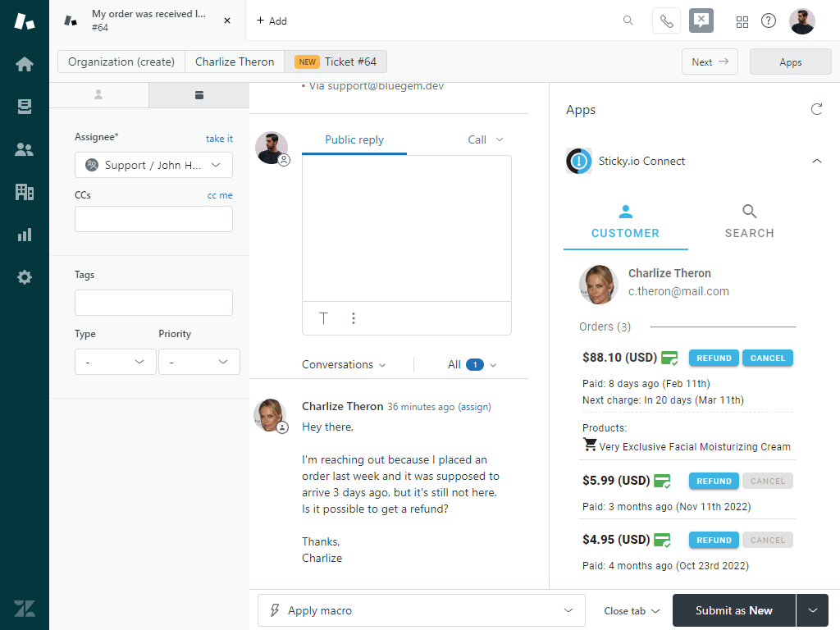This screenshot has height=630, width=840.
Task: Refresh the Apps panel
Action: click(x=816, y=109)
